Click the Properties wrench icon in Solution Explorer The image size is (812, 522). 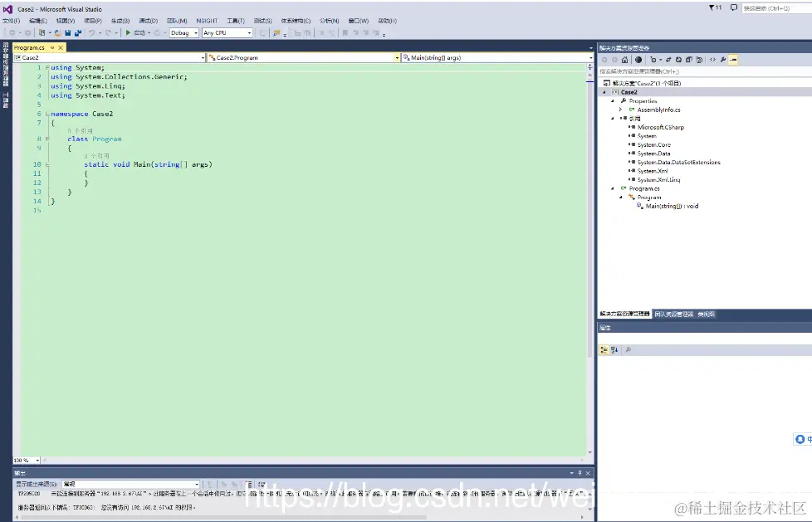723,60
